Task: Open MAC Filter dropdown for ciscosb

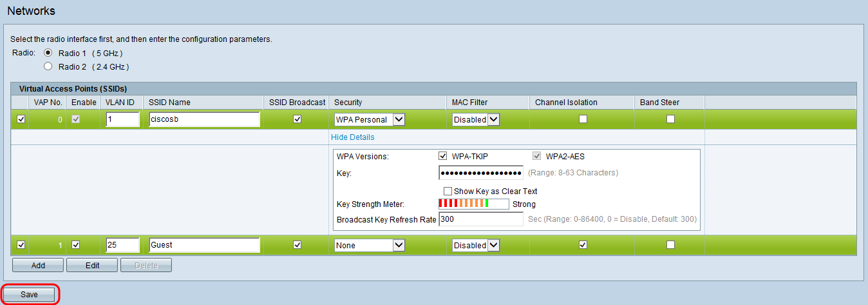Action: pyautogui.click(x=476, y=119)
